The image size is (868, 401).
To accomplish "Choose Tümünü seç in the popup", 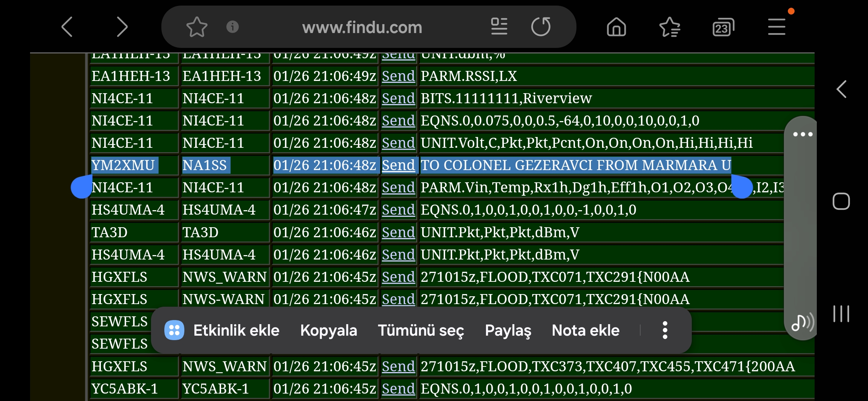I will pos(421,330).
